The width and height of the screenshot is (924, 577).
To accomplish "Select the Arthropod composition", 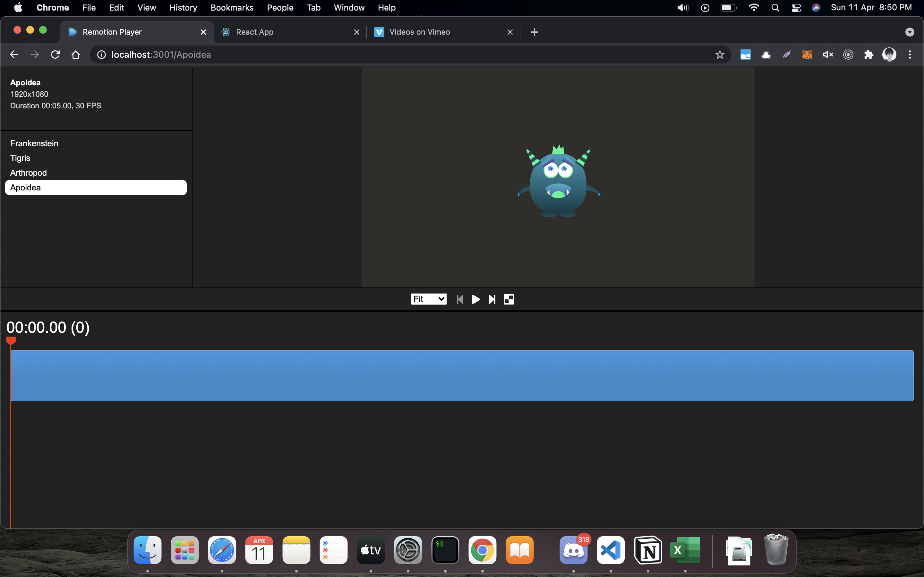I will tap(29, 173).
